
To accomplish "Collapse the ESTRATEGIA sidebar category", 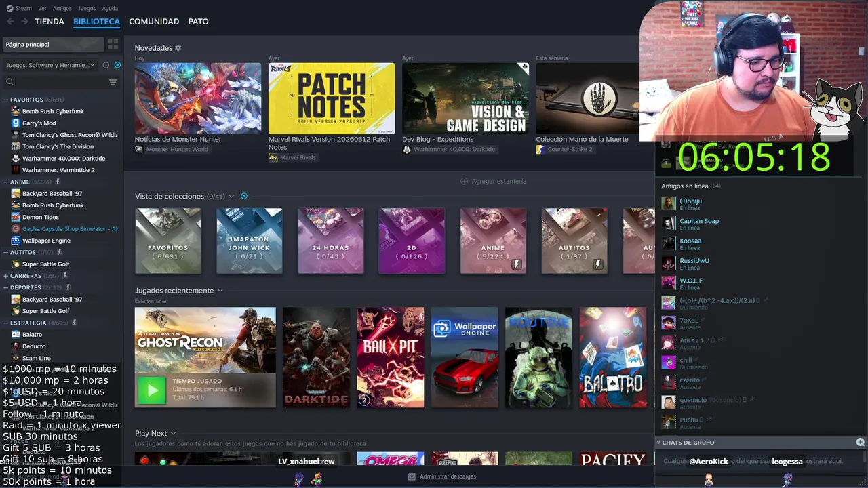I will tap(6, 323).
